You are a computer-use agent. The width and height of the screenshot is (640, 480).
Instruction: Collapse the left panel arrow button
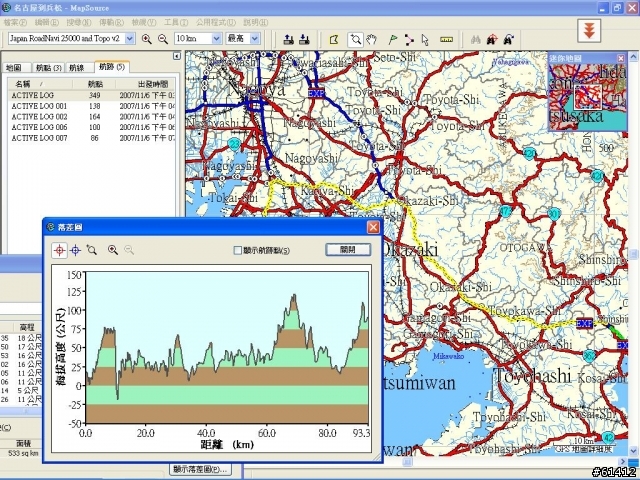176,56
